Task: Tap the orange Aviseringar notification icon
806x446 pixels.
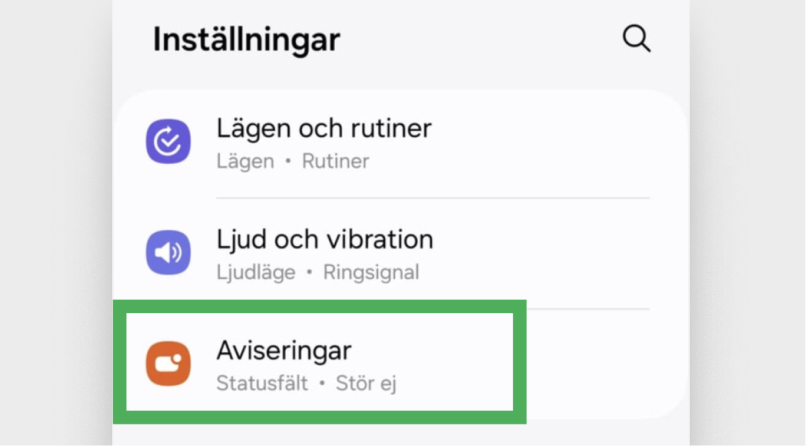Action: pos(168,363)
